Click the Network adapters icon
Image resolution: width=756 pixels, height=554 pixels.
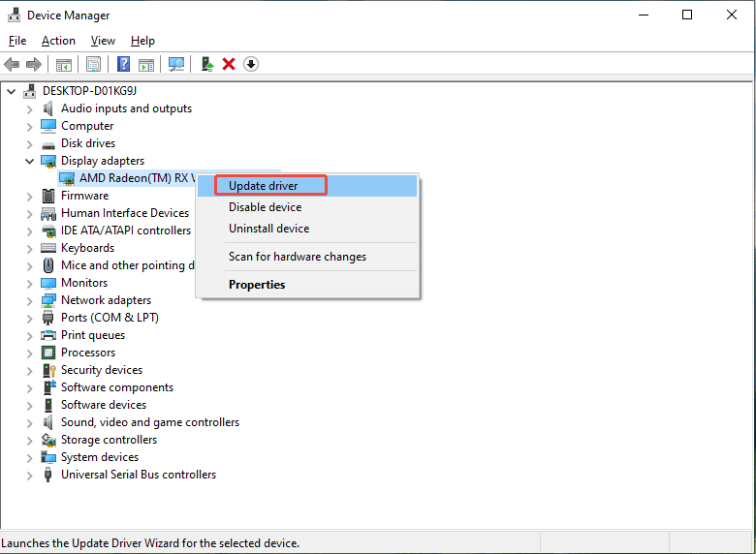[x=48, y=300]
